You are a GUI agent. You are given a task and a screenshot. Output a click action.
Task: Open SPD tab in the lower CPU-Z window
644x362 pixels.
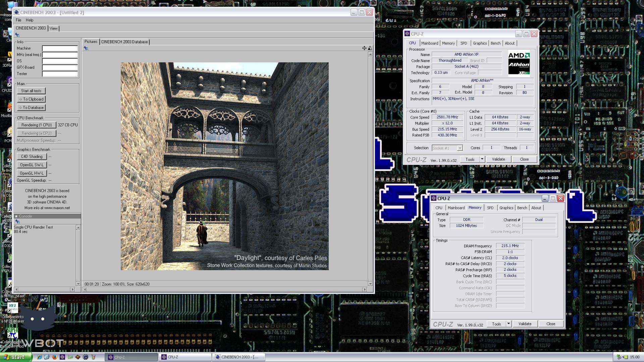pyautogui.click(x=490, y=208)
